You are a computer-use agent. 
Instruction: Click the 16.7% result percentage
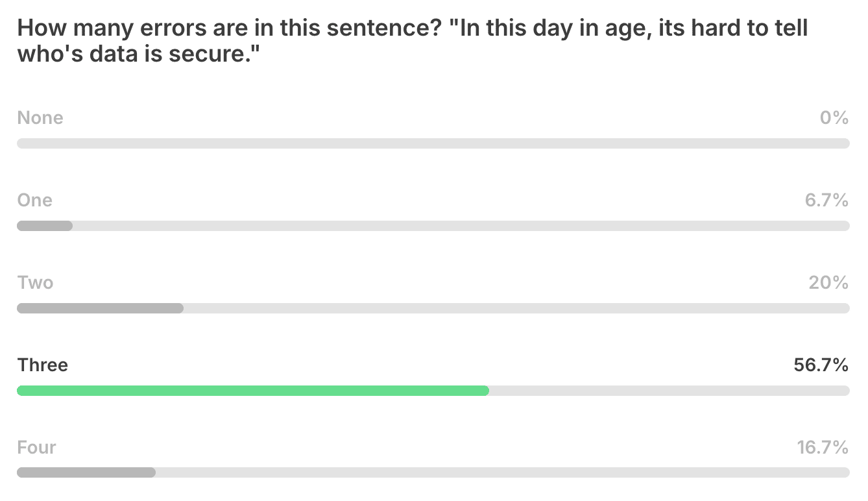[822, 448]
